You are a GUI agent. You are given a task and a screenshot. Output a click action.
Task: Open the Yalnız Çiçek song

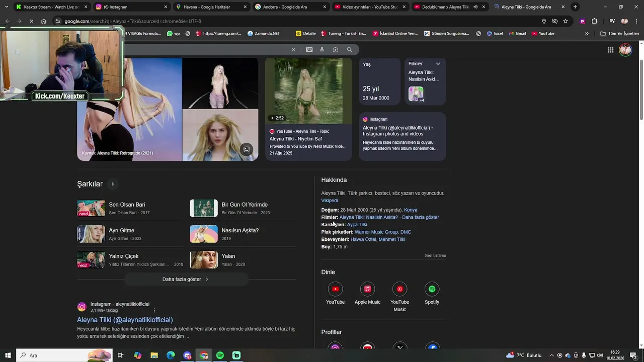[130, 259]
